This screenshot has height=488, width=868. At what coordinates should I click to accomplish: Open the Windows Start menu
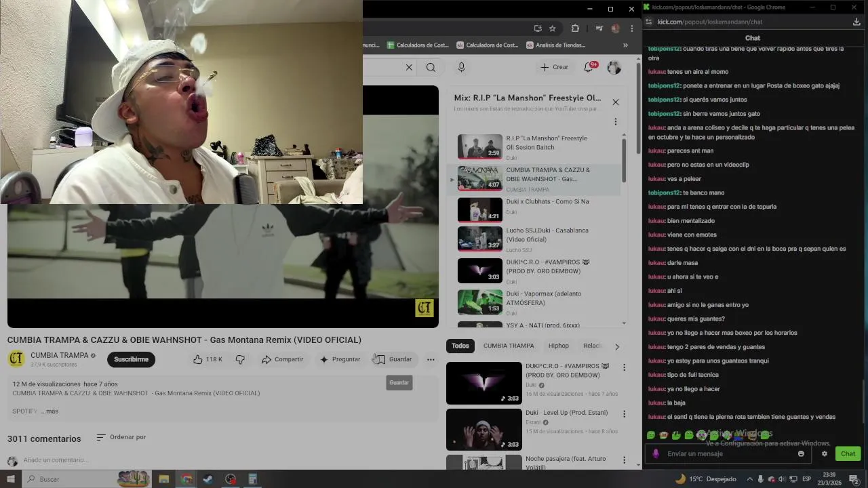pyautogui.click(x=11, y=479)
